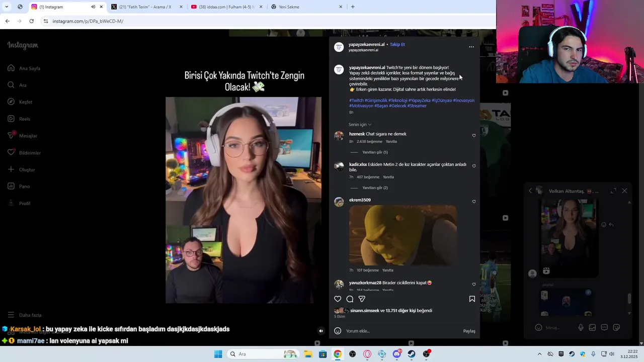Open the comment bubble icon on the post
Viewport: 644px width, 362px height.
point(350,299)
